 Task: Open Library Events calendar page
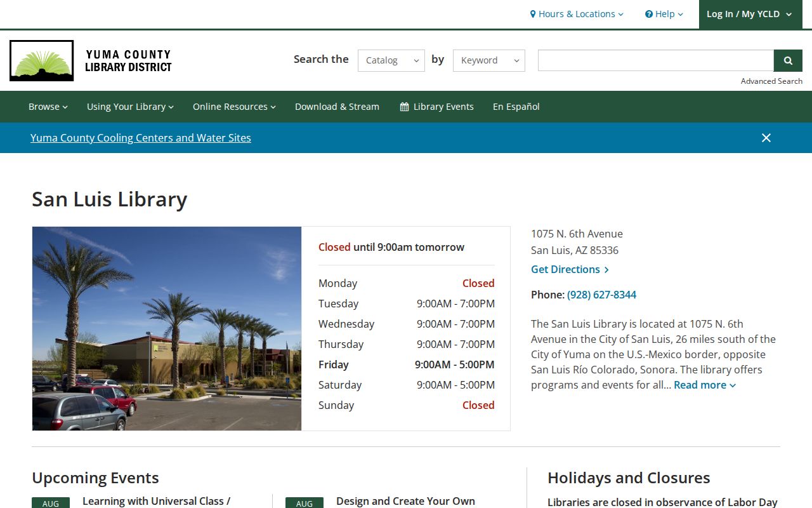tap(436, 107)
